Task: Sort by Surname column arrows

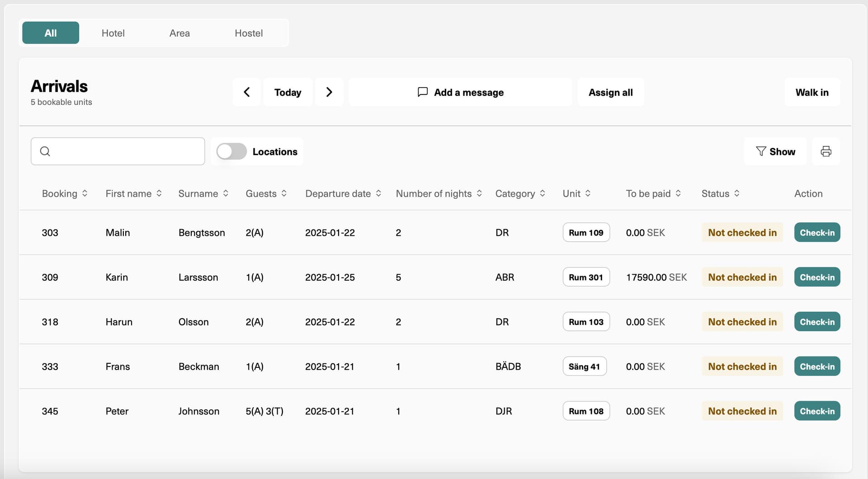Action: [226, 193]
